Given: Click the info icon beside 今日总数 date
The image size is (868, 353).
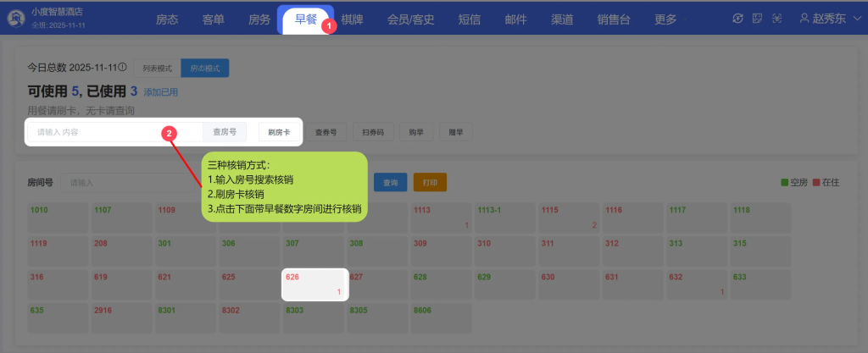Looking at the screenshot, I should click(123, 67).
